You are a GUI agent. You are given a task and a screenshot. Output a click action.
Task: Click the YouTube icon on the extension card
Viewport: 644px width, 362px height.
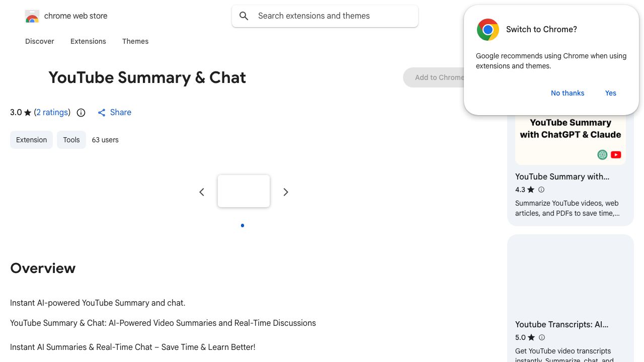click(x=616, y=155)
